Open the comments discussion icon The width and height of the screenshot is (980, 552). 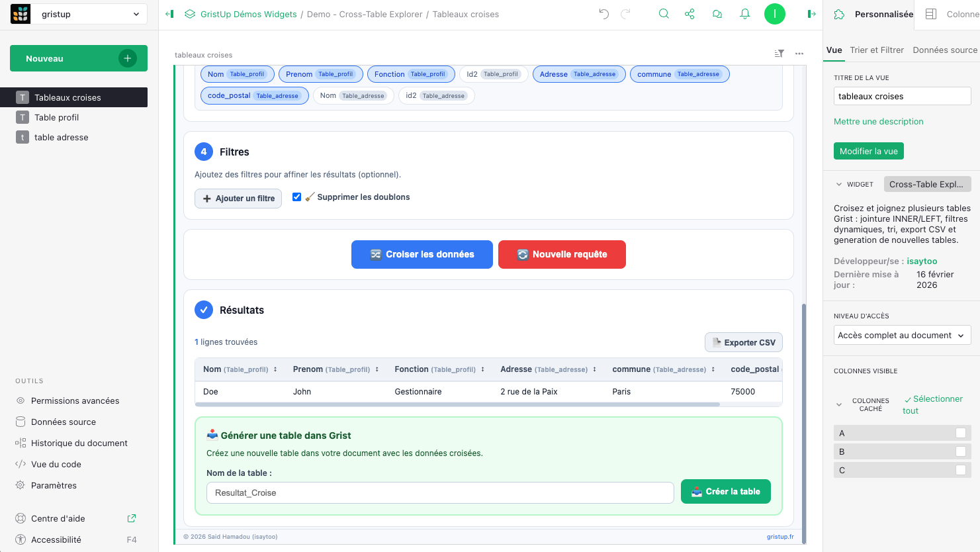(717, 14)
